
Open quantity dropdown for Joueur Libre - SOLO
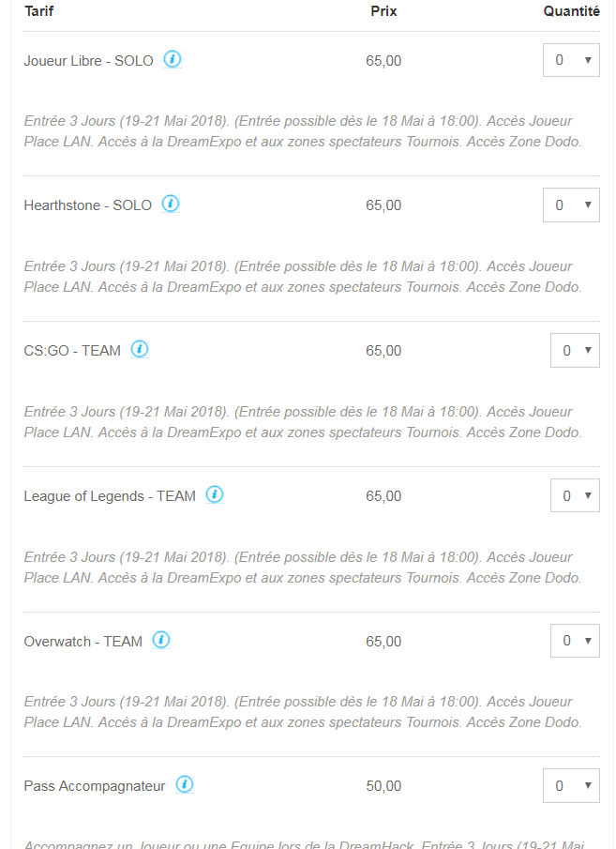point(571,60)
